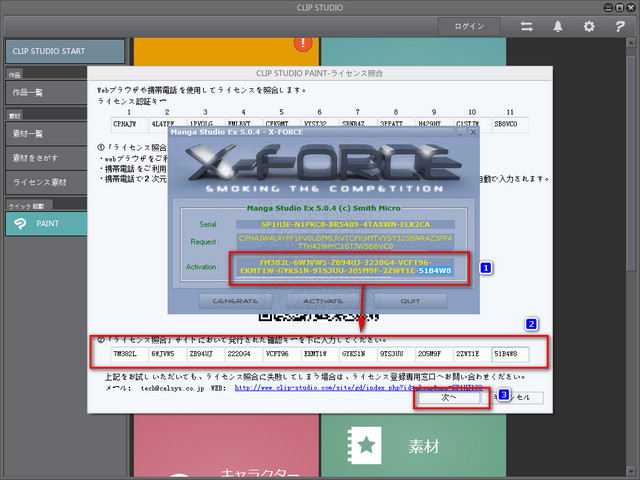Maximize the CLIP STUDIO main window
The width and height of the screenshot is (640, 480).
click(619, 7)
